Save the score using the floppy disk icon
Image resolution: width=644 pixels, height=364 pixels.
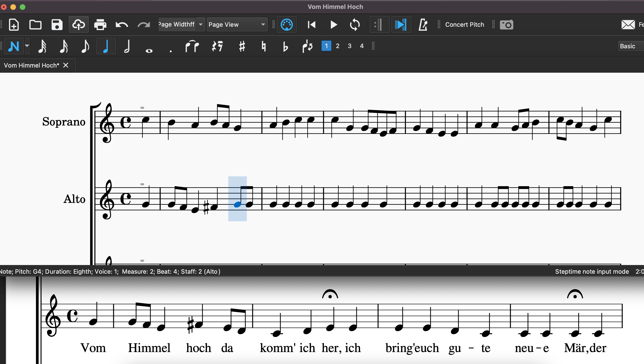[x=57, y=24]
